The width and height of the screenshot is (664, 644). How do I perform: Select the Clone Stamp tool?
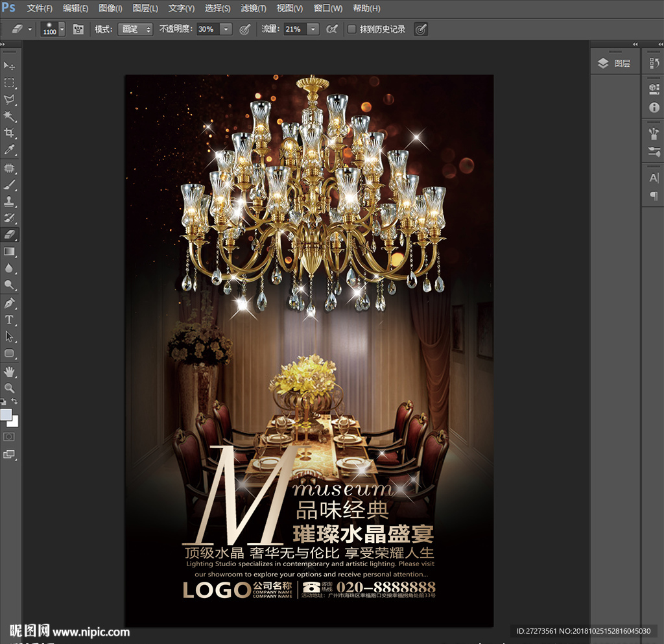[x=9, y=202]
